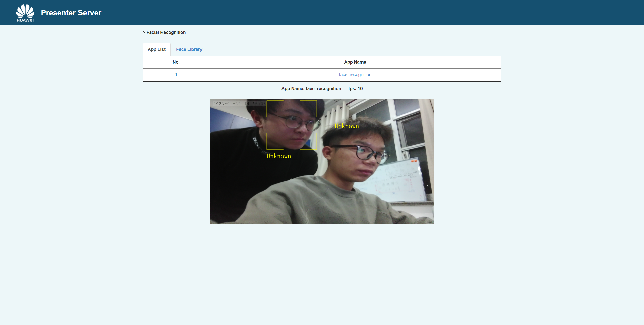Click the App Name column header
Screen dimensions: 644x325
pos(355,62)
